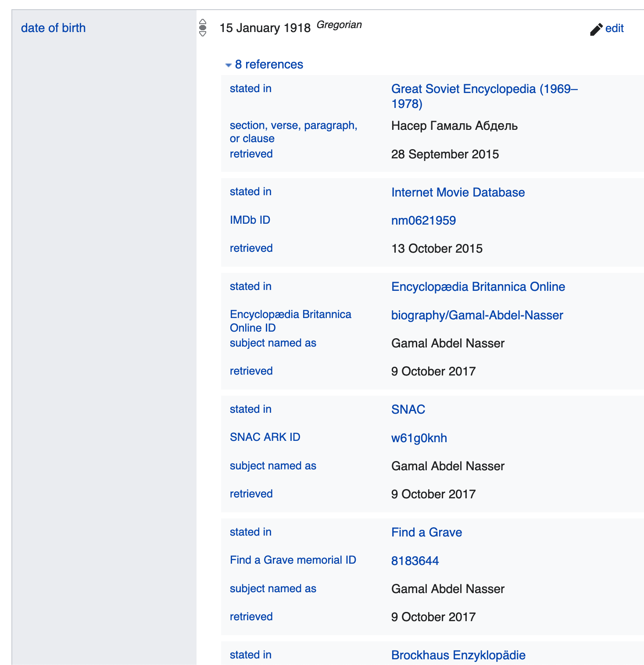Click '9 October 2017' in SNAC reference
644x665 pixels.
[433, 494]
